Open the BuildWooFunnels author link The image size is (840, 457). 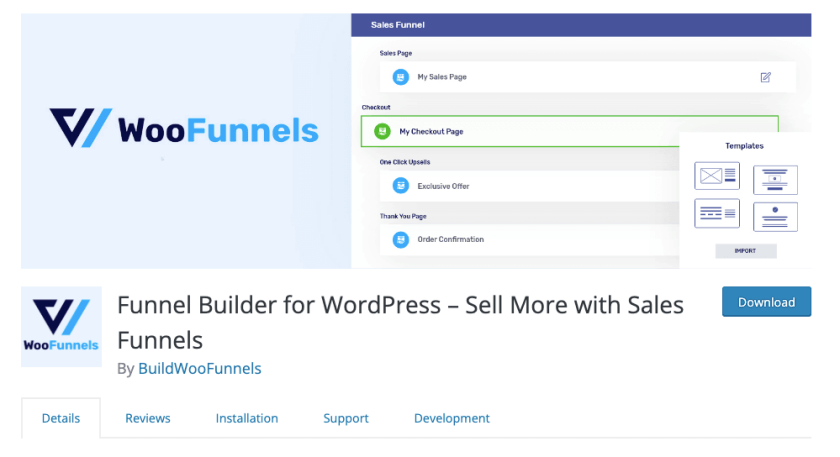(199, 369)
